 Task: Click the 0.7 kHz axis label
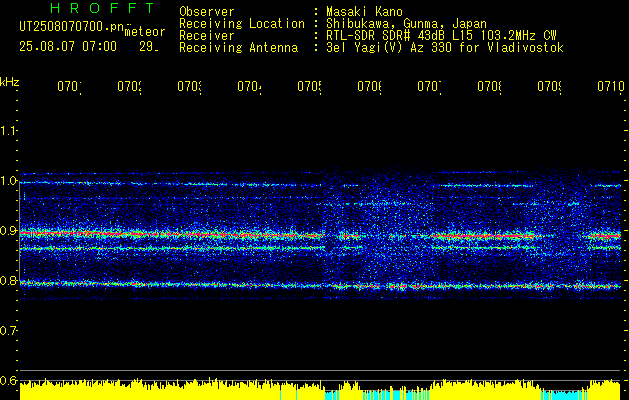tap(9, 330)
